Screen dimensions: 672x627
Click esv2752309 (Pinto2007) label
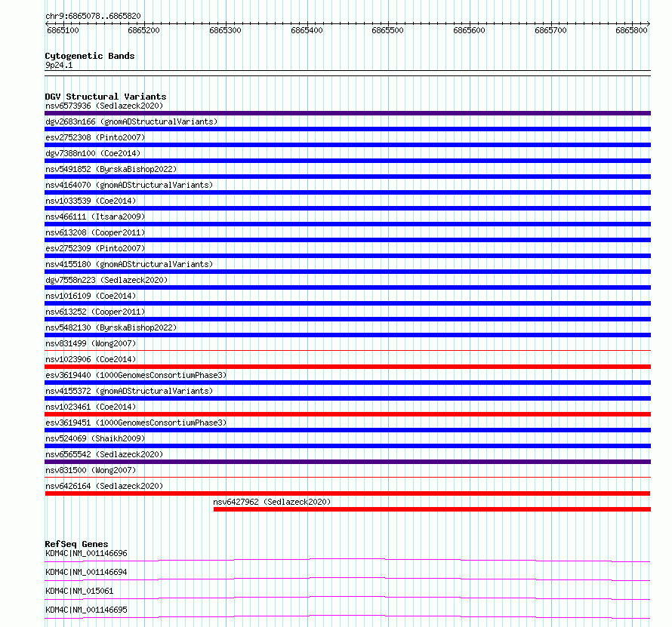95,248
